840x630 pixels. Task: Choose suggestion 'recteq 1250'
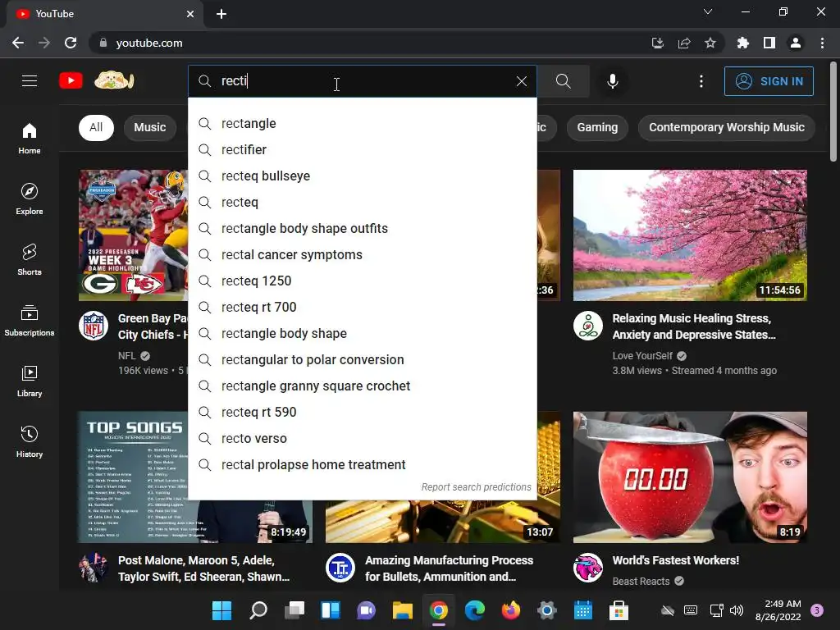(363, 281)
